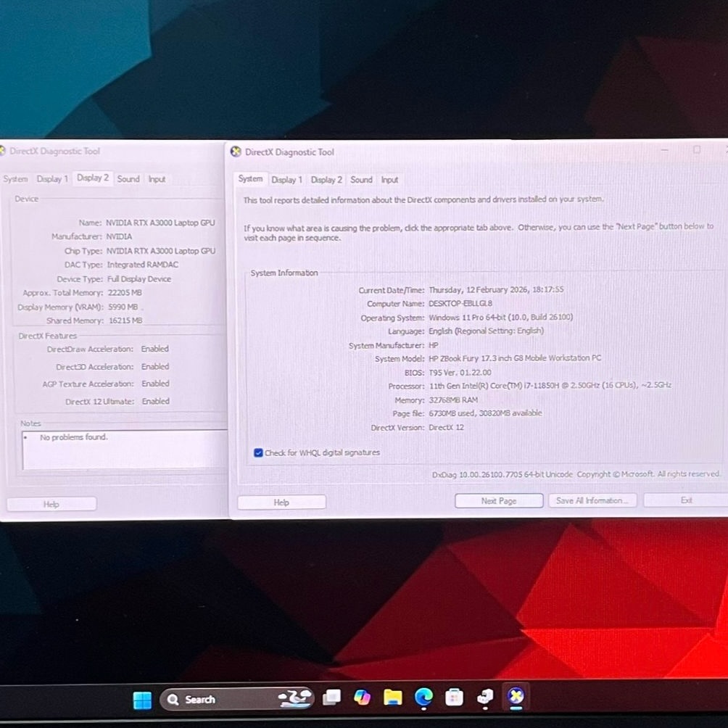Screen dimensions: 728x728
Task: Click the search magnifier icon in taskbar
Action: [x=173, y=700]
